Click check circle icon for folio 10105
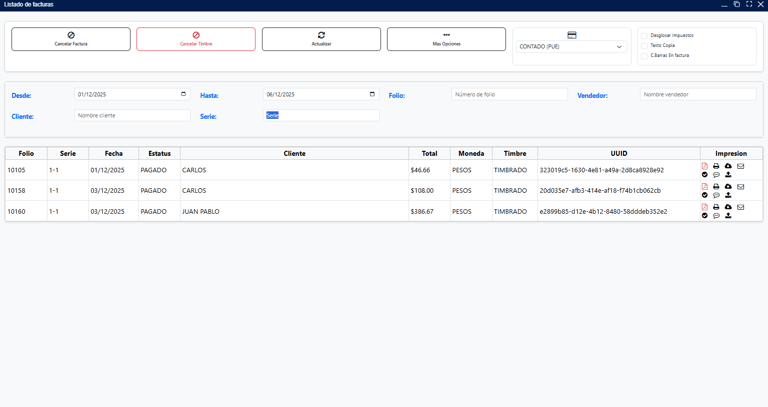 coord(704,174)
